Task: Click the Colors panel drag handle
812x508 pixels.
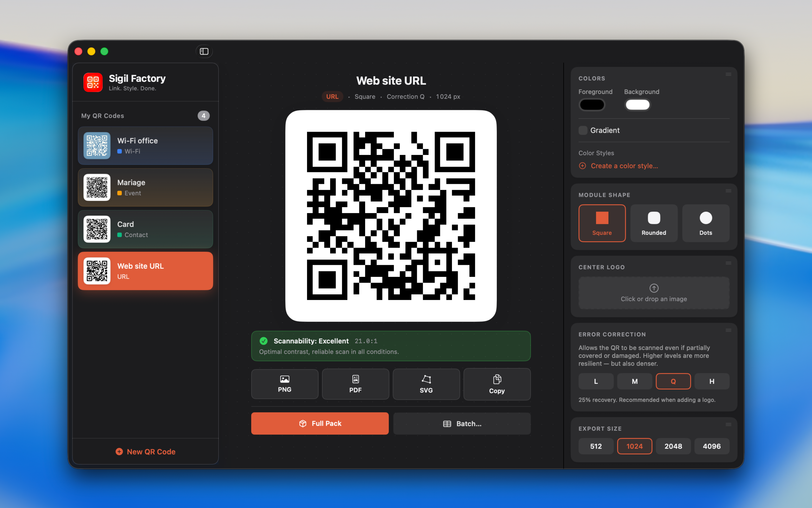Action: (728, 74)
